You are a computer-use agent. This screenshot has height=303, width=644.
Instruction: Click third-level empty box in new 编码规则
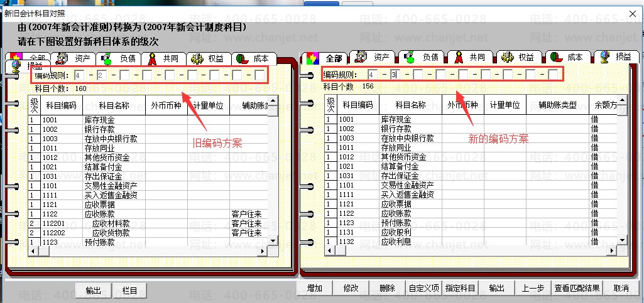point(418,75)
